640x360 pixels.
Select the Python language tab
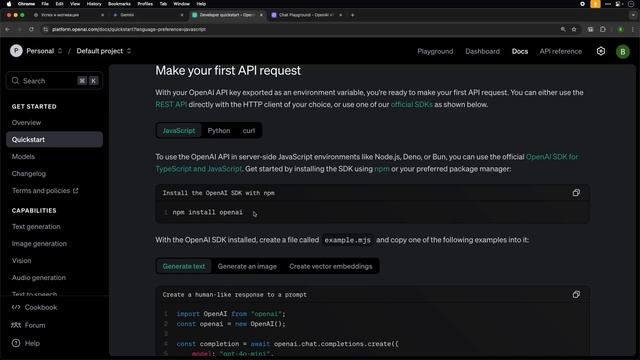pos(219,131)
